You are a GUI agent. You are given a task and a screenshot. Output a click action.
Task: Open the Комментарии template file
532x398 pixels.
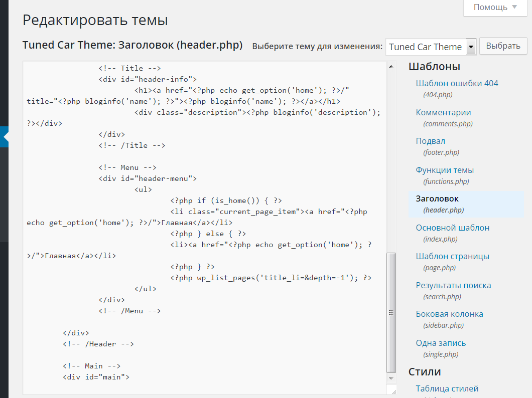pyautogui.click(x=443, y=113)
